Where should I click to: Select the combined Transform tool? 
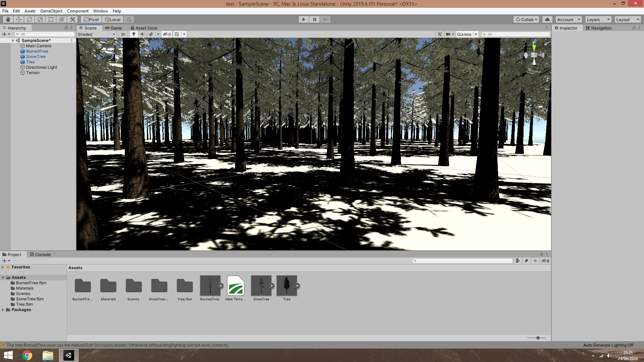click(62, 19)
